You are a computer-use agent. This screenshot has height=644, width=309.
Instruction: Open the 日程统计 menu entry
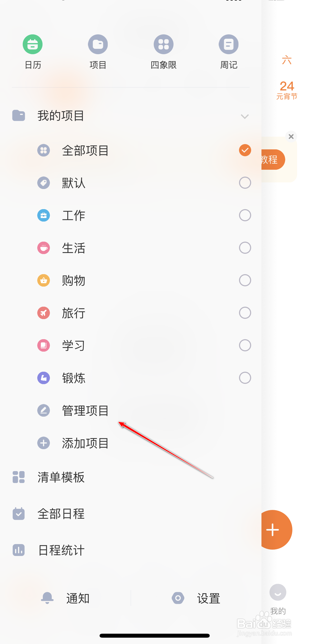click(61, 550)
